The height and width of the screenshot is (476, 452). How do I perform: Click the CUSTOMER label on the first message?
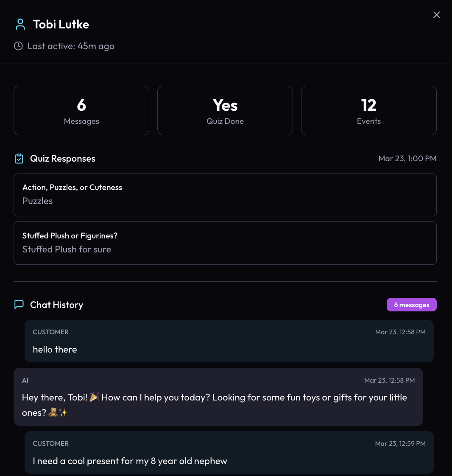point(50,332)
